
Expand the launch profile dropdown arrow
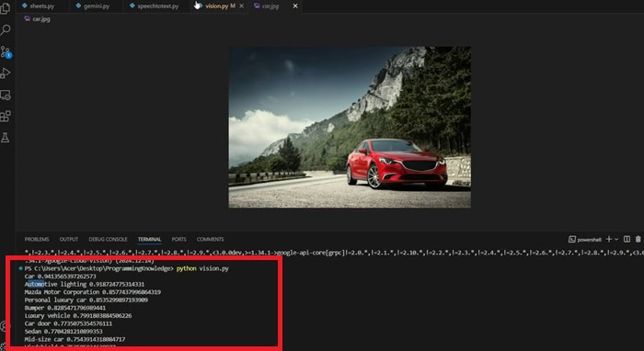(616, 239)
